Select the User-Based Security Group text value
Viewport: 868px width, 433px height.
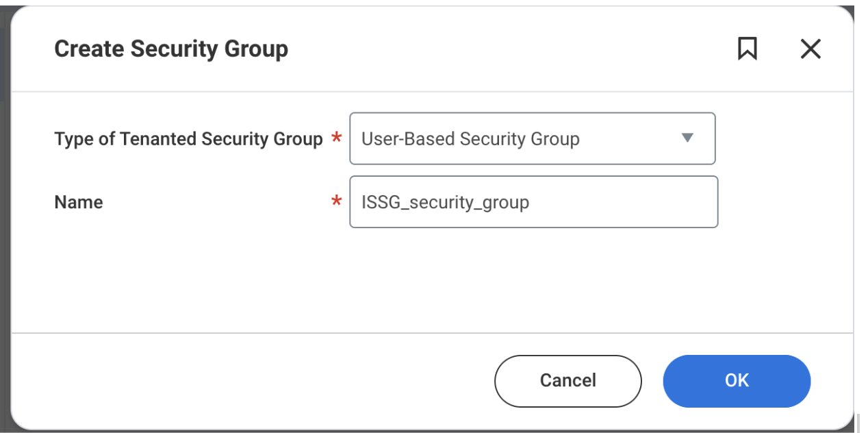(470, 139)
